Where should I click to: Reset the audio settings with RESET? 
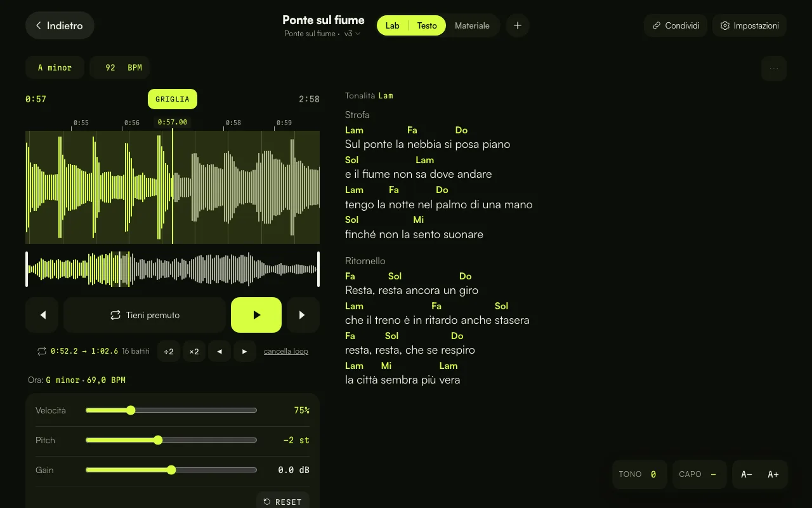[283, 502]
